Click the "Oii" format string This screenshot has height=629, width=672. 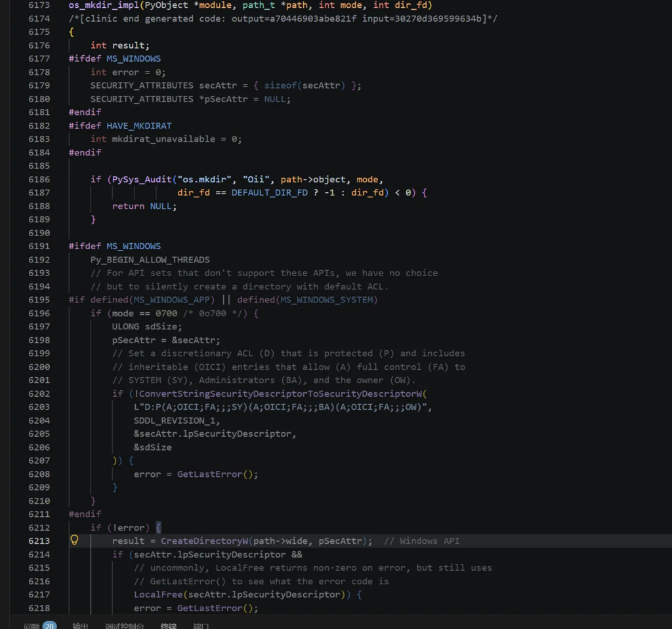pyautogui.click(x=257, y=179)
